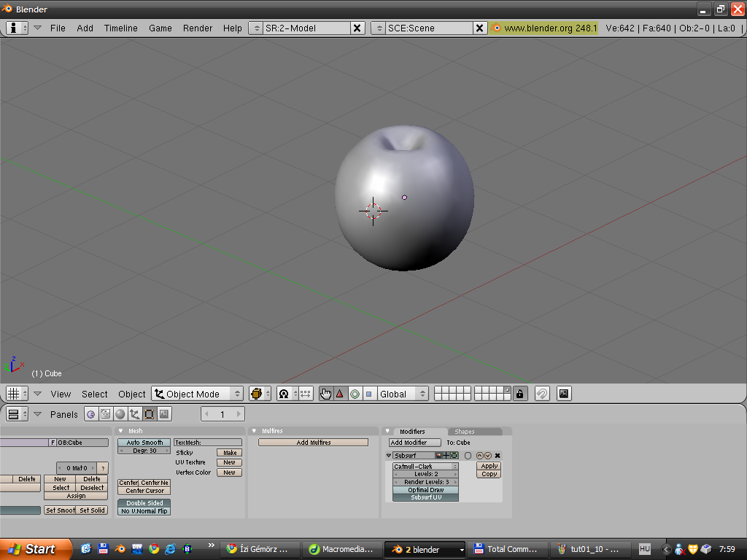Viewport: 747px width, 560px height.
Task: Toggle the 3D manipulator hand icon
Action: coord(325,394)
